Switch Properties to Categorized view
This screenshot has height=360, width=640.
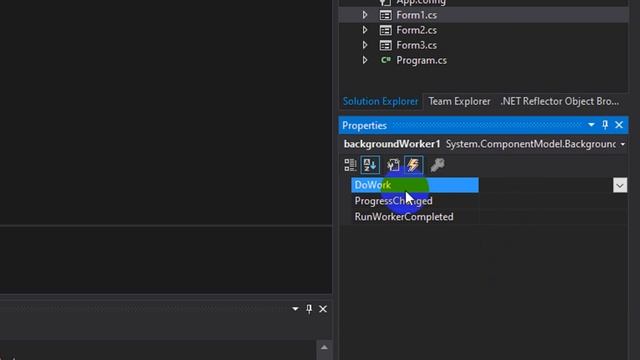[350, 165]
